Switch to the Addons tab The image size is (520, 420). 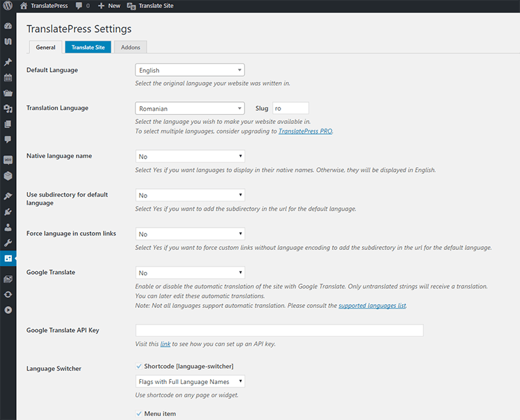point(130,47)
